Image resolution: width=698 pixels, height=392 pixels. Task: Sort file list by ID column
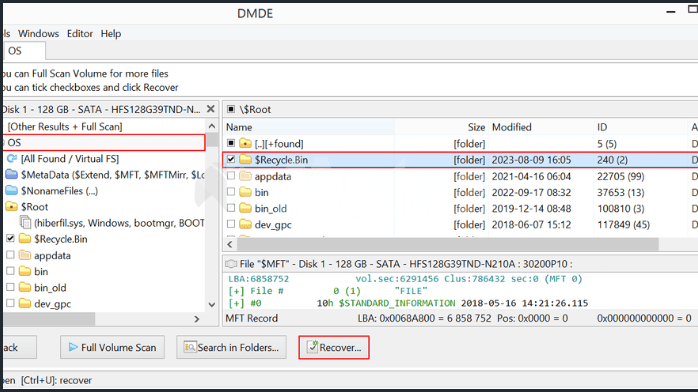(640, 127)
